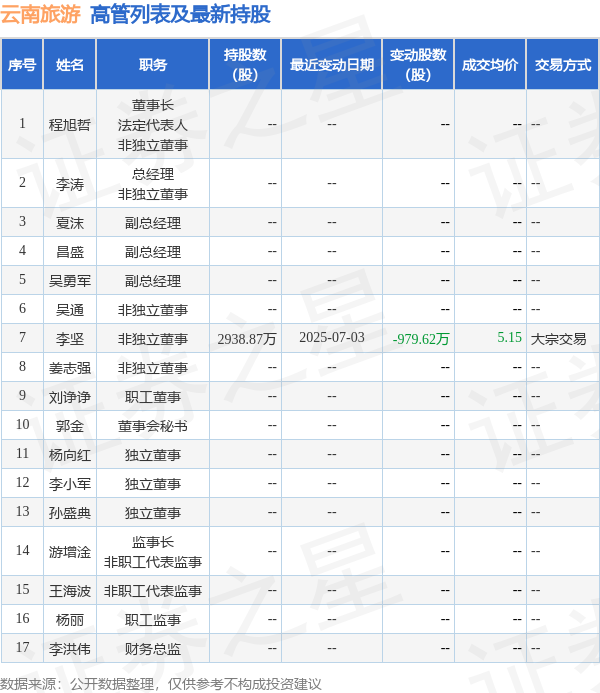Click the name 吴勇军
The width and height of the screenshot is (600, 693).
pyautogui.click(x=70, y=281)
